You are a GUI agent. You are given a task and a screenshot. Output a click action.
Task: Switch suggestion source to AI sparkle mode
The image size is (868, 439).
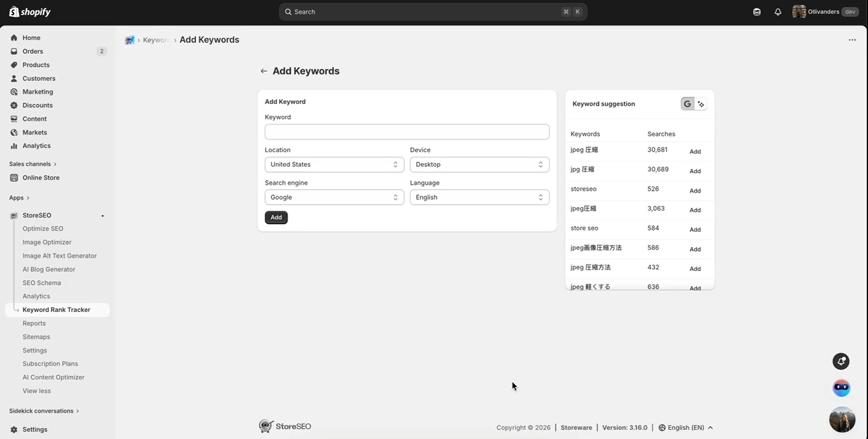pyautogui.click(x=701, y=103)
